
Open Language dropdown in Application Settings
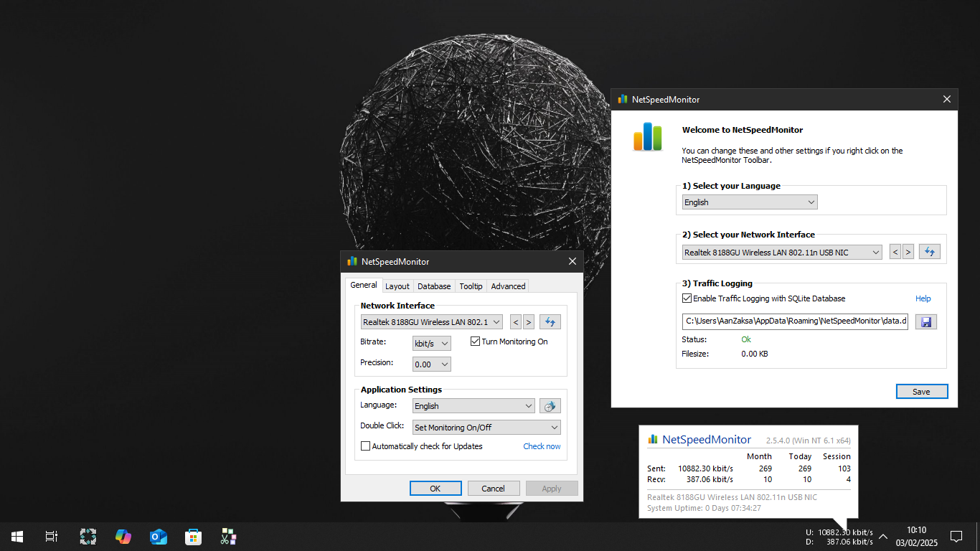[473, 406]
